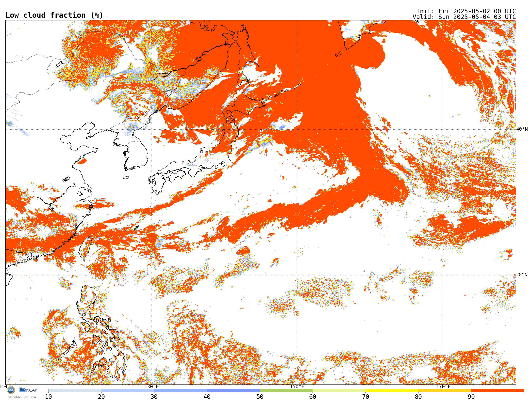Click the NSF logo icon
This screenshot has width=532, height=400.
pos(11,390)
